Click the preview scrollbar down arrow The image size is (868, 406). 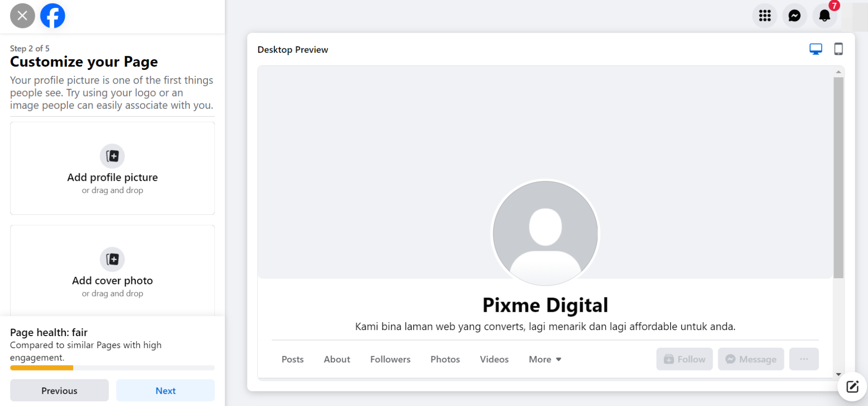pyautogui.click(x=839, y=374)
